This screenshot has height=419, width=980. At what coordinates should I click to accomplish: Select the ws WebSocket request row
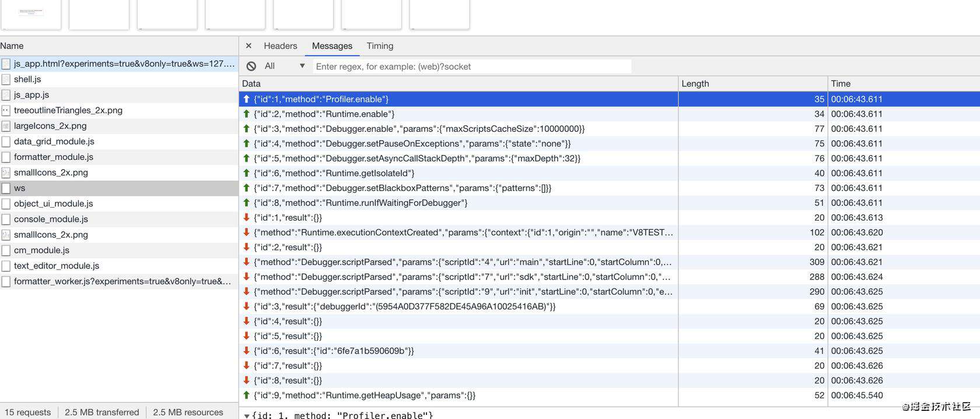[x=119, y=188]
